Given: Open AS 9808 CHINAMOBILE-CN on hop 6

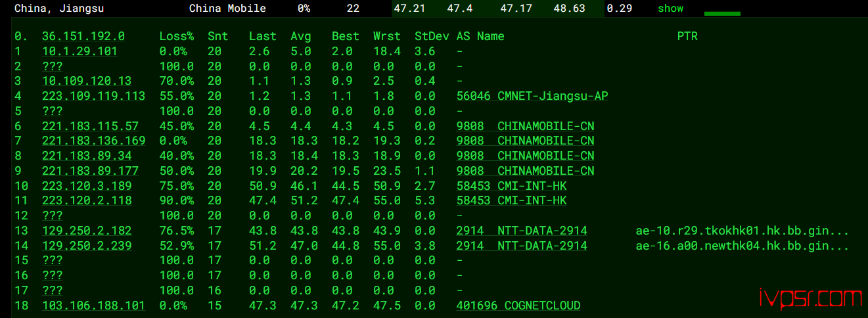Looking at the screenshot, I should pos(525,126).
